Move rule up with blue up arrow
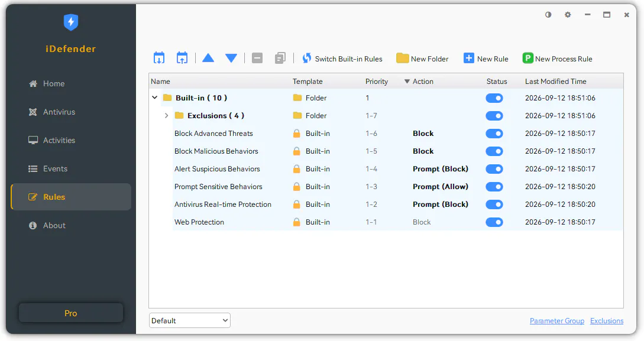The width and height of the screenshot is (644, 341). [208, 59]
